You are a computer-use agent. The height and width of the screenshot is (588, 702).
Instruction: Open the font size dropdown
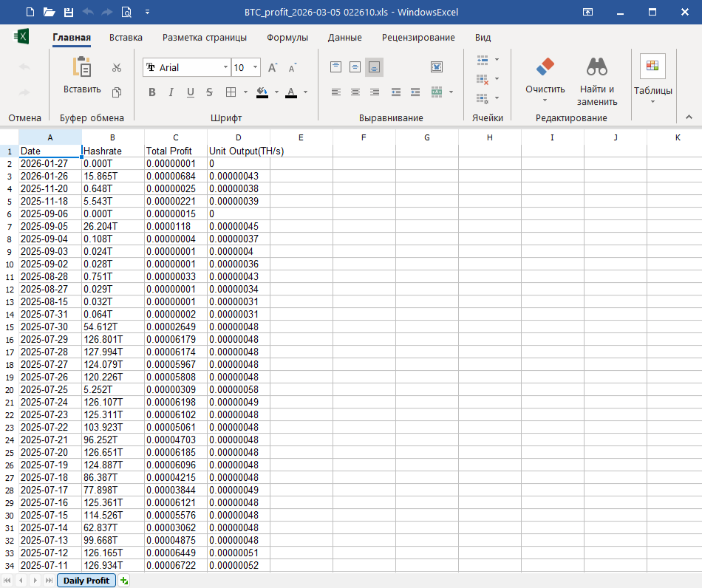coord(256,67)
